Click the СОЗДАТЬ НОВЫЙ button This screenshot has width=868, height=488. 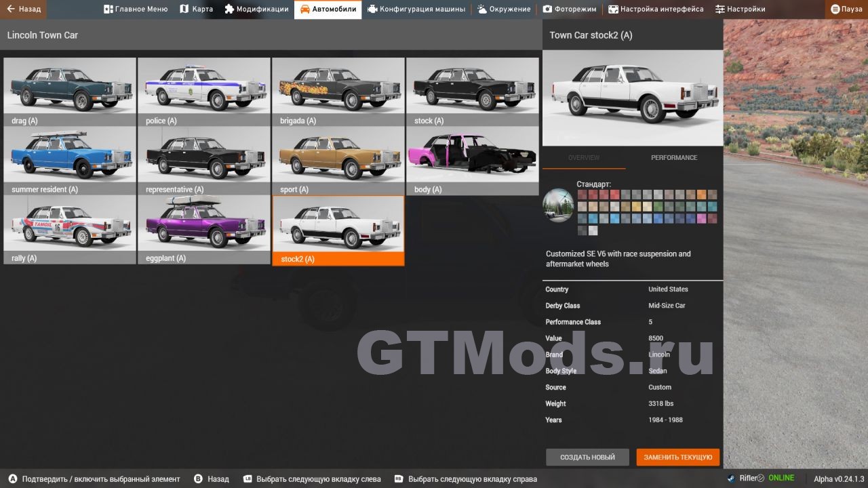click(587, 457)
